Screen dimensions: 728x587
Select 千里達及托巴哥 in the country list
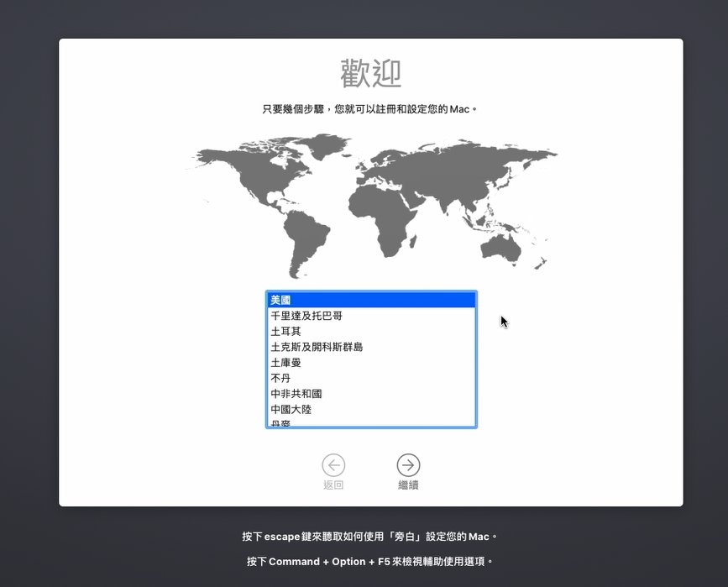pyautogui.click(x=371, y=316)
